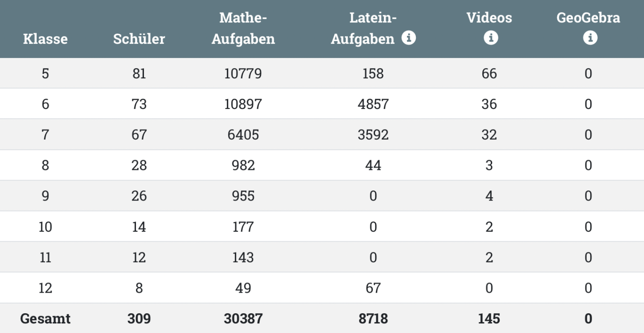The width and height of the screenshot is (644, 333).
Task: Click the Klasse 12 Latein value 67
Action: 373,288
